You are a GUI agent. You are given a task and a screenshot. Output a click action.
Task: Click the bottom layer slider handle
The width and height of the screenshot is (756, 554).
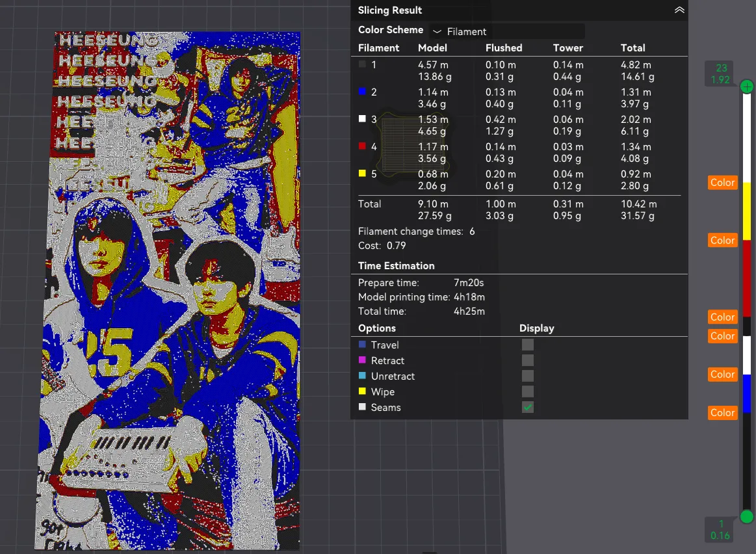(747, 517)
